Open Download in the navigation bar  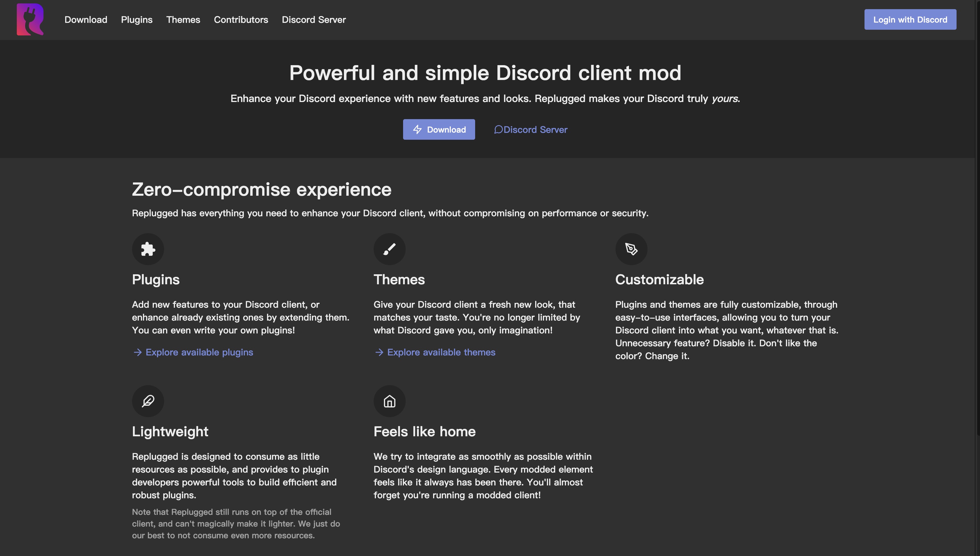[x=85, y=19]
